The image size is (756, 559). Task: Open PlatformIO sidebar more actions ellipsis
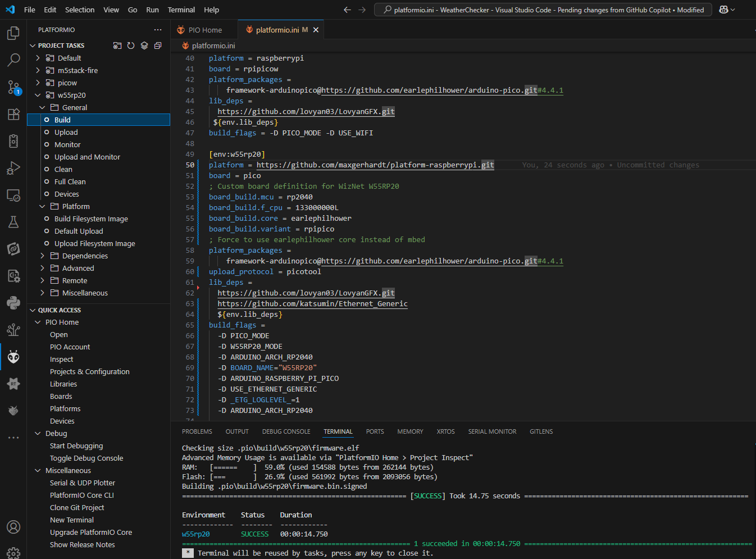(158, 30)
